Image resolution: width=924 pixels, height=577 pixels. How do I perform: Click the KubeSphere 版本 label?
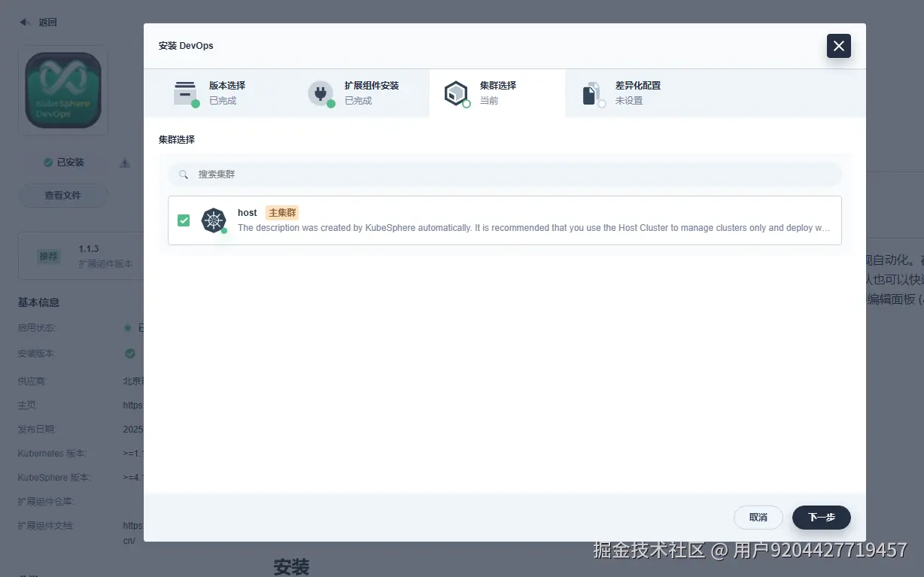point(54,478)
